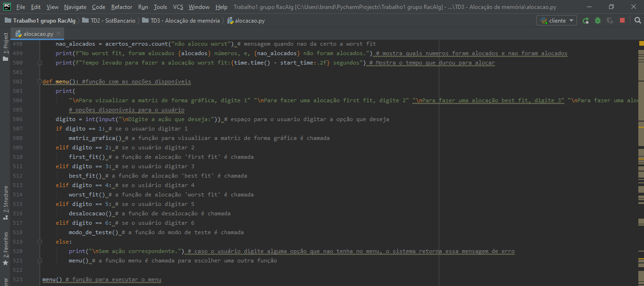Collapse the def menu() block at line 502
Image resolution: width=644 pixels, height=286 pixels.
coord(40,82)
